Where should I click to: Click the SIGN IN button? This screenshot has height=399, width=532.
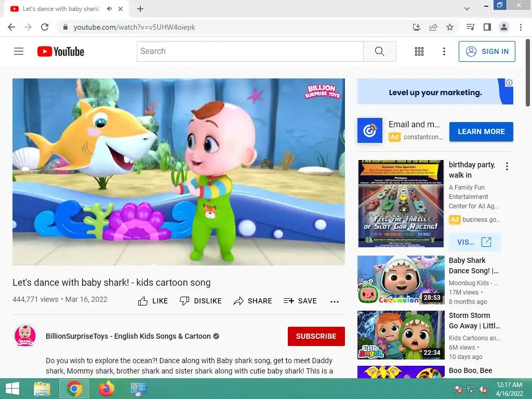487,51
